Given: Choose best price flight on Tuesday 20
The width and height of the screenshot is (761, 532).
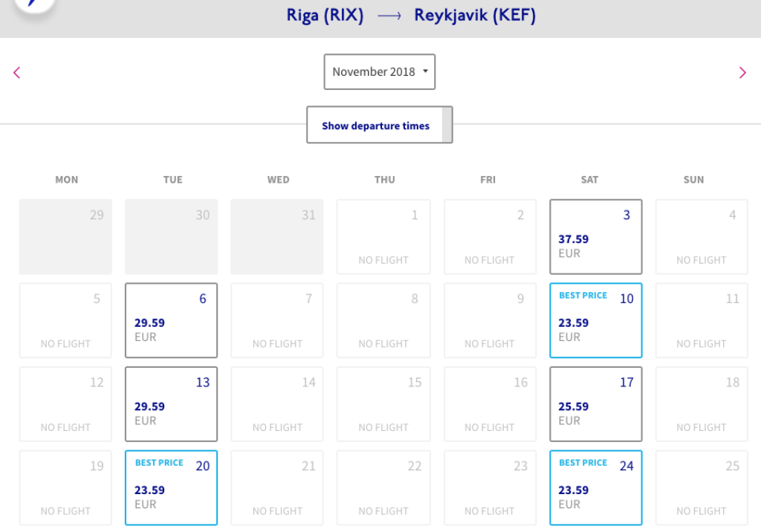Looking at the screenshot, I should [171, 487].
